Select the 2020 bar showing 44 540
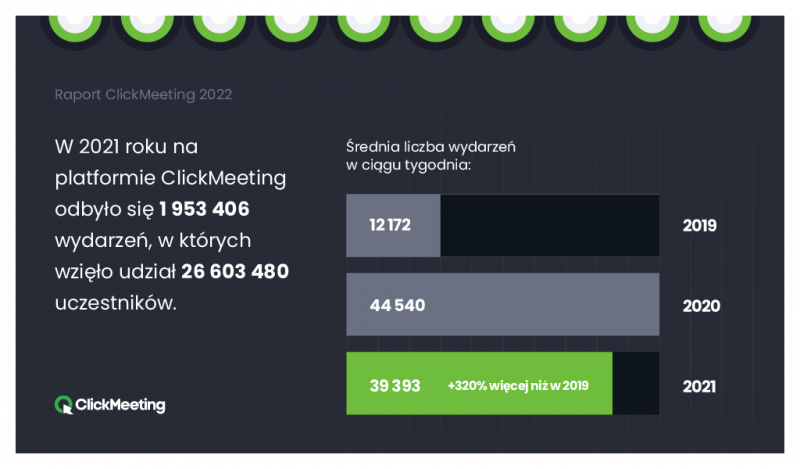Viewport: 800px width, 469px height. point(503,305)
